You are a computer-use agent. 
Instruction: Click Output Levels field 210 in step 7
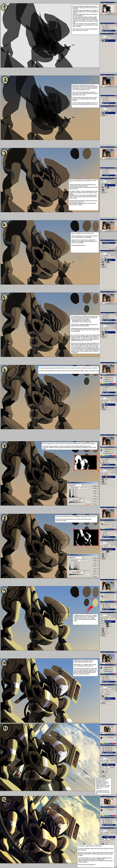pyautogui.click(x=85, y=500)
